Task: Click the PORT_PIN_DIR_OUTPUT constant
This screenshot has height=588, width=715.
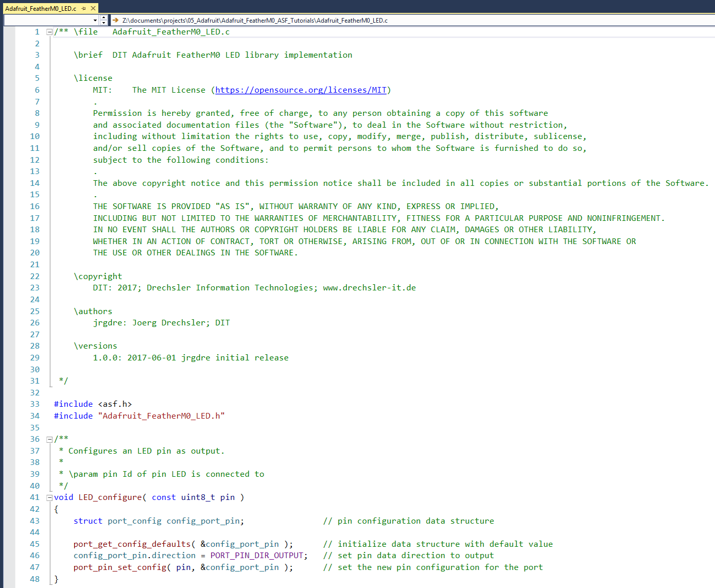Action: click(257, 556)
